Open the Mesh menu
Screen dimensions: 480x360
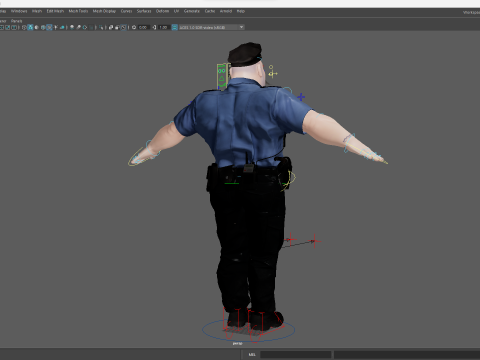[37, 11]
